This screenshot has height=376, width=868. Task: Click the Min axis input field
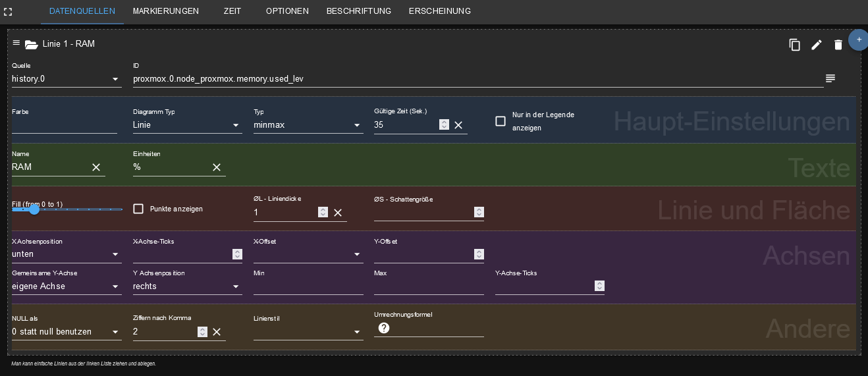pos(308,286)
